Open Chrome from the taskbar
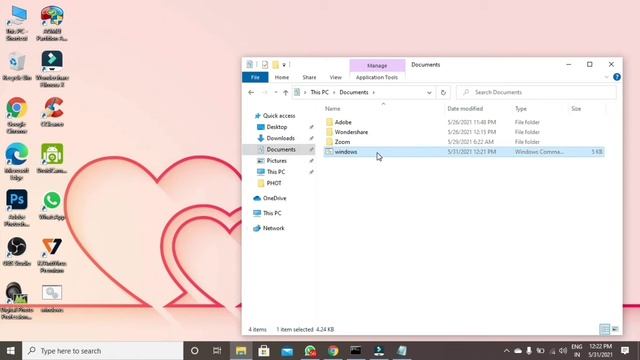 (x=333, y=351)
